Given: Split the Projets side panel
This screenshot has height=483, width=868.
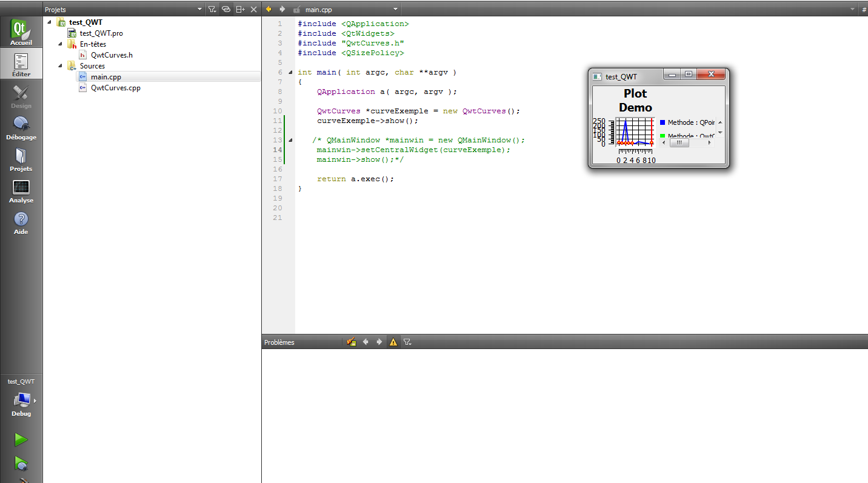Looking at the screenshot, I should point(241,9).
